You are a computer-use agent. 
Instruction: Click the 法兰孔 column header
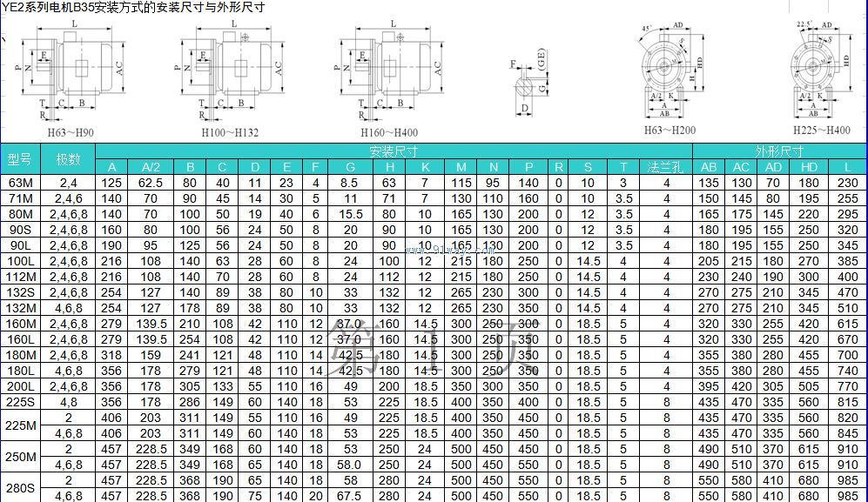point(666,167)
